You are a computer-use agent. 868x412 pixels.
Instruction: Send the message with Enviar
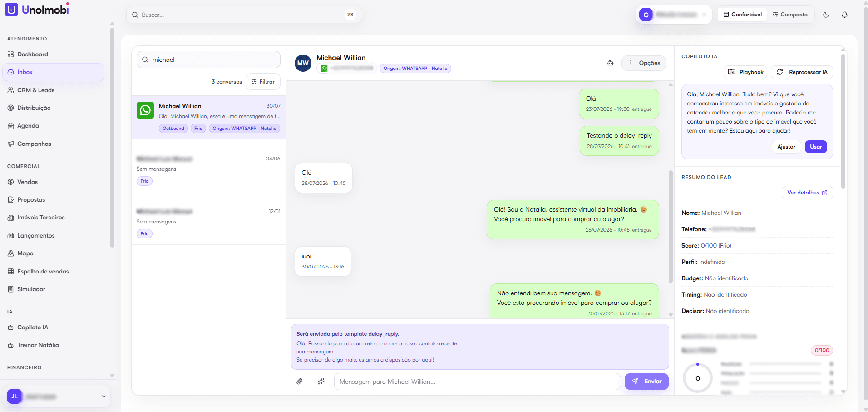[646, 382]
